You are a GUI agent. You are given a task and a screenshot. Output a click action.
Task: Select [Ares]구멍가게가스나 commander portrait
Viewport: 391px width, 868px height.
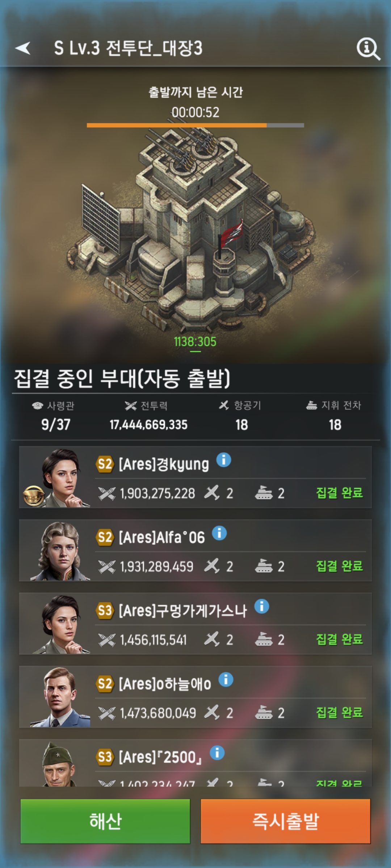[x=60, y=624]
